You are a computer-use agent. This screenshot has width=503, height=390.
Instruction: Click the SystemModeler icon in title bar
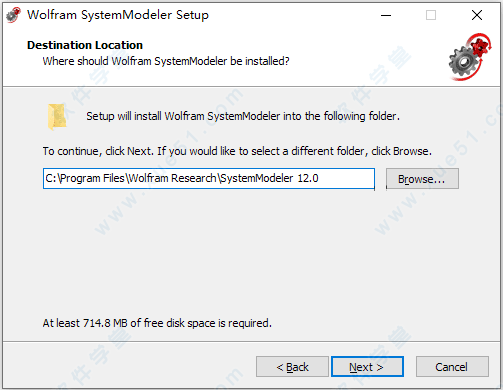13,15
